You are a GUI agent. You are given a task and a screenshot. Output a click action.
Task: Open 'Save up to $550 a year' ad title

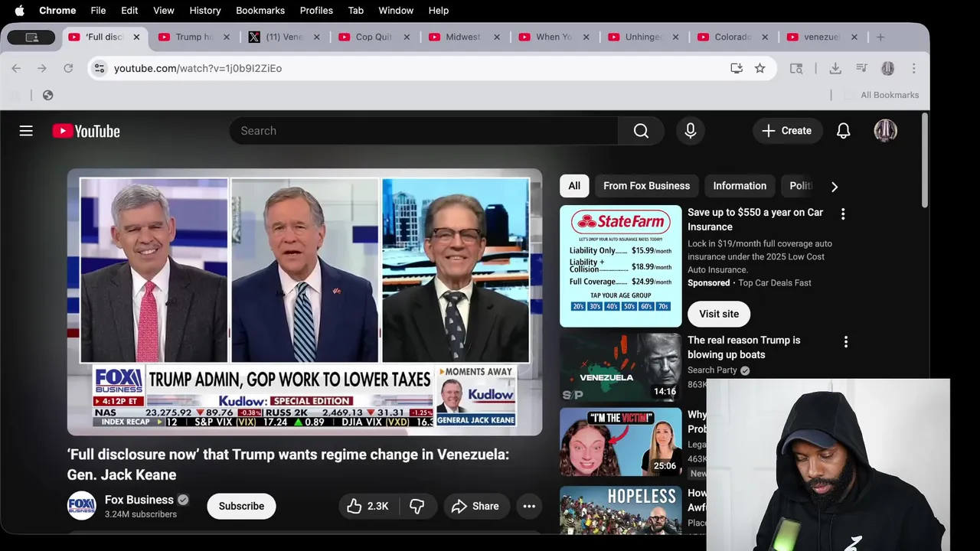pos(755,220)
